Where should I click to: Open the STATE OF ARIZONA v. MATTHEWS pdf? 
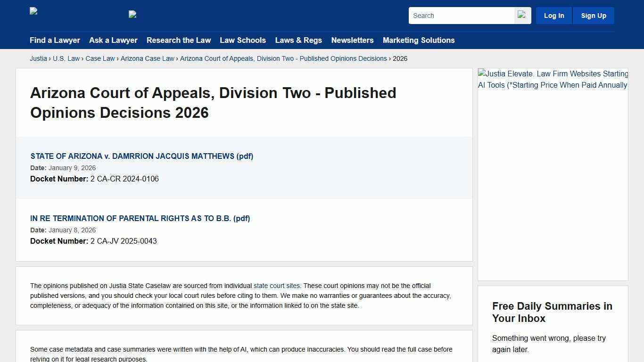point(141,156)
